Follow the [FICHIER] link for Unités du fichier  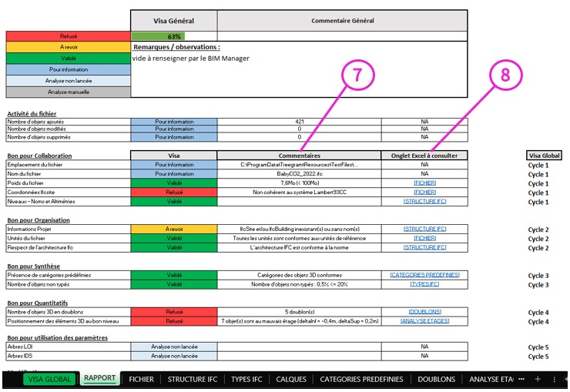point(424,238)
